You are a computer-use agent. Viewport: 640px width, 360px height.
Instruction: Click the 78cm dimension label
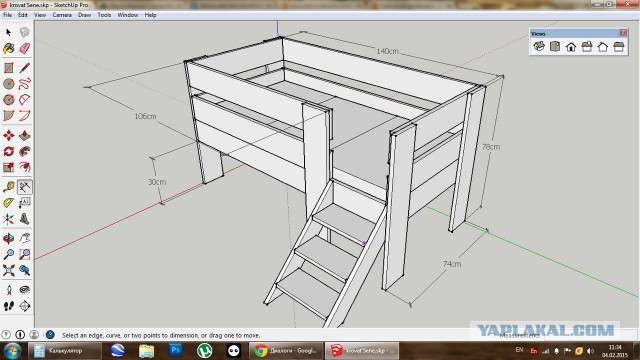coord(491,147)
